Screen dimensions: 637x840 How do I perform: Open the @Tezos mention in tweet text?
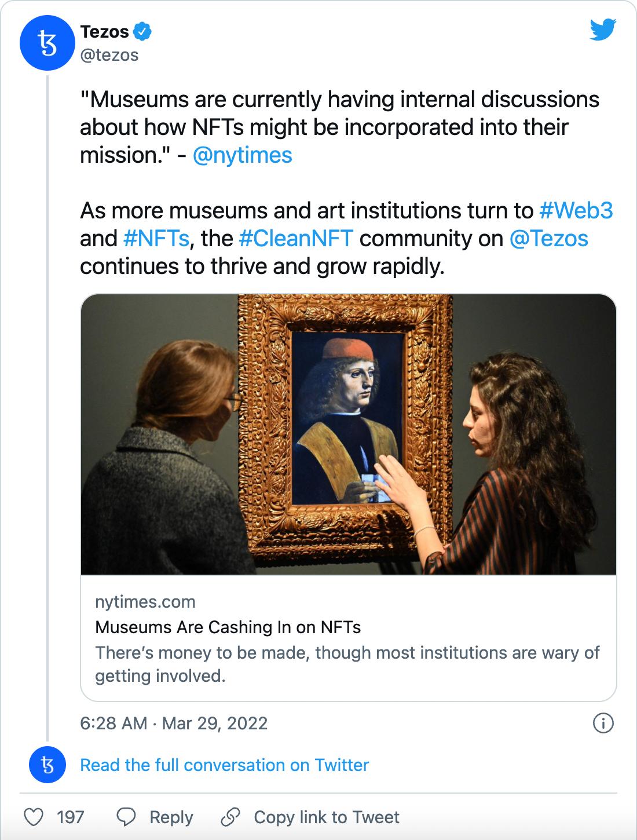point(548,239)
